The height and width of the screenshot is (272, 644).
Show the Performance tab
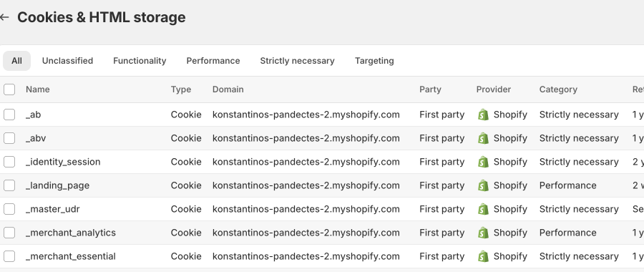coord(213,61)
